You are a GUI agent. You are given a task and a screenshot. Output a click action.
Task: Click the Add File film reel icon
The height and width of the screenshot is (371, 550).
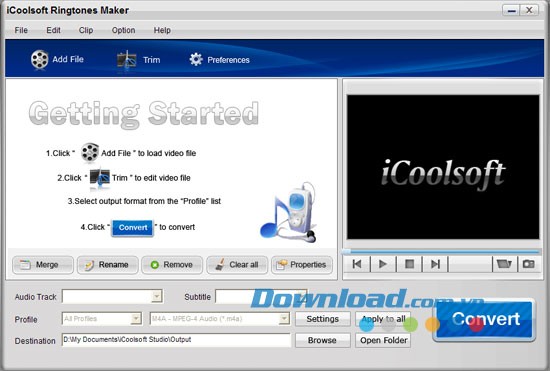40,59
